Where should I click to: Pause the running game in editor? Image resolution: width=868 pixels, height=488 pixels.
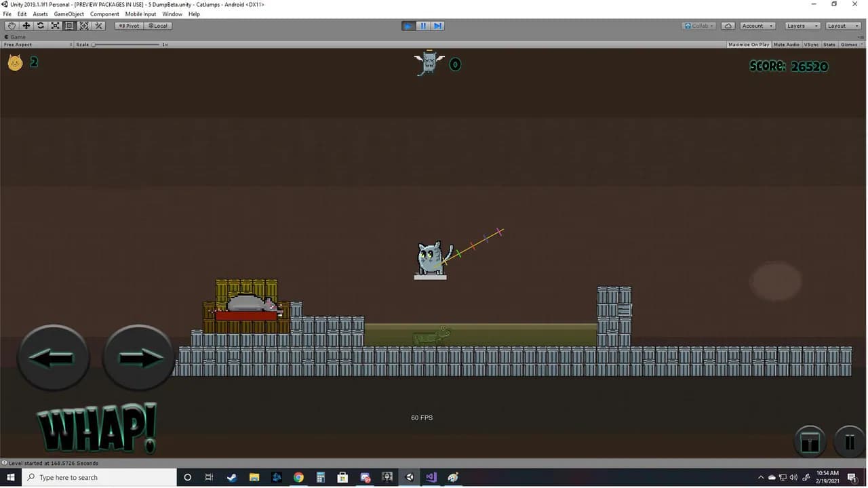click(423, 26)
